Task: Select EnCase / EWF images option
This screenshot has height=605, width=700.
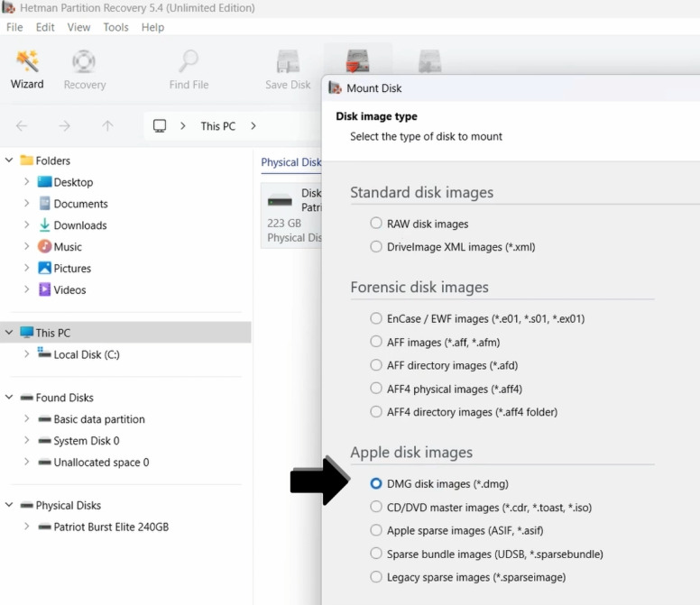Action: [376, 318]
